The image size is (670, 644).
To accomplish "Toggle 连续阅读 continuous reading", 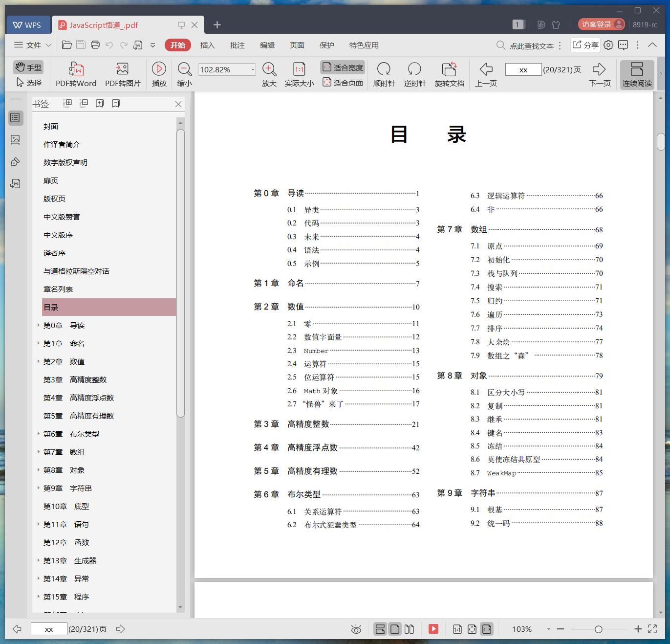I will pos(637,74).
